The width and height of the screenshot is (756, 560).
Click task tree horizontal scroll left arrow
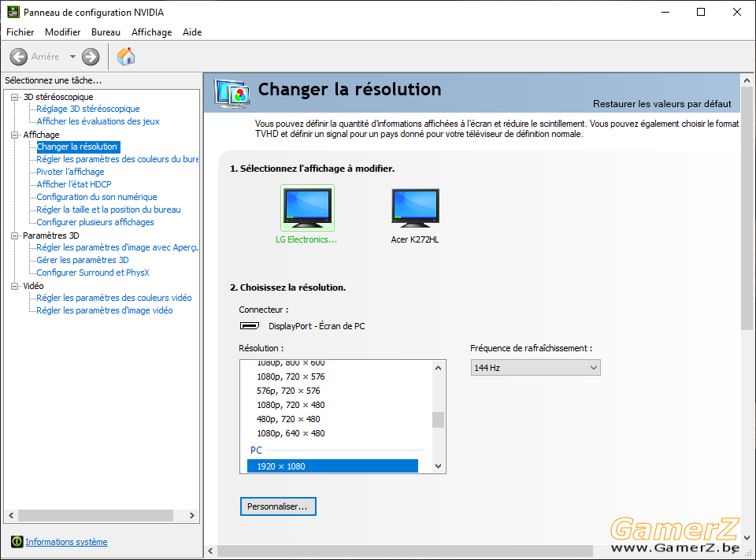click(11, 516)
